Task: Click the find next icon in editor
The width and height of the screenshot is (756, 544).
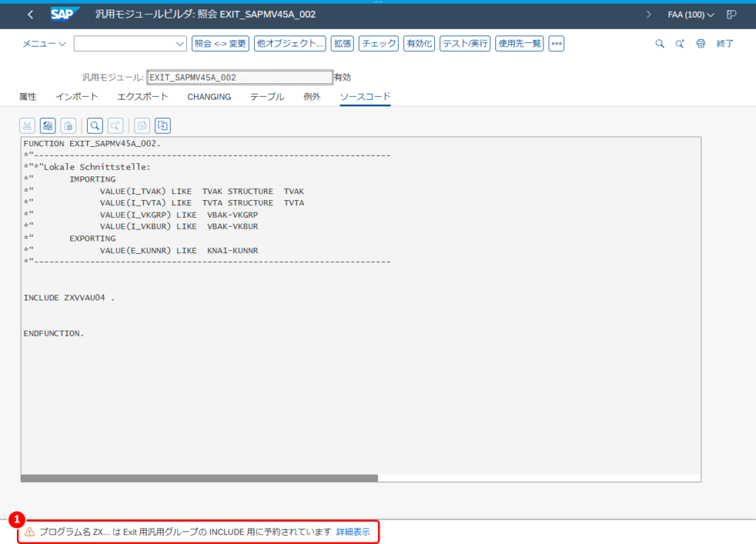Action: [115, 125]
